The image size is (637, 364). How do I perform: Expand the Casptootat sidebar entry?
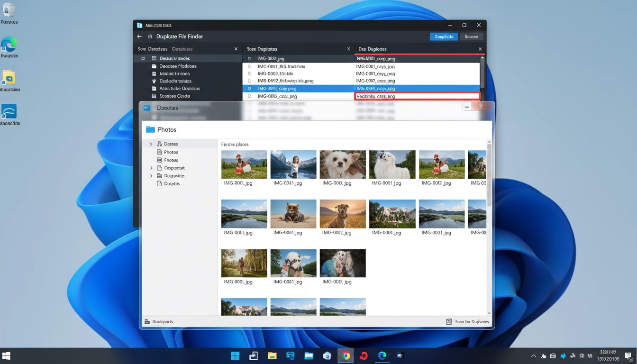(x=151, y=167)
